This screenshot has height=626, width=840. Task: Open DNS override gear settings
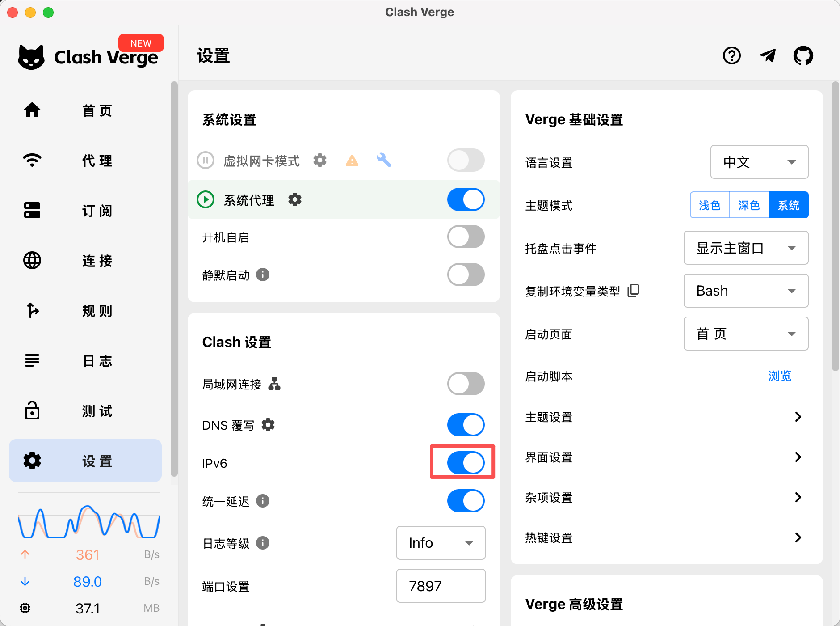tap(268, 425)
